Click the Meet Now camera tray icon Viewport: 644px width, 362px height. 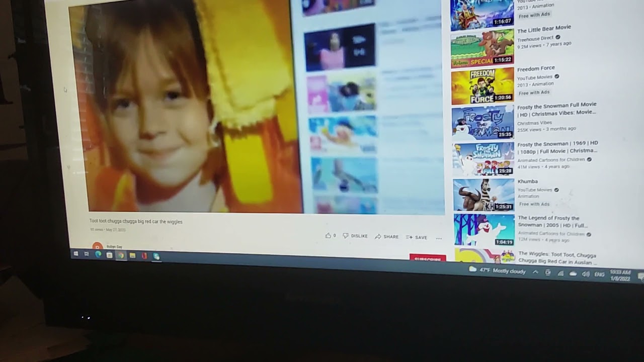[548, 273]
